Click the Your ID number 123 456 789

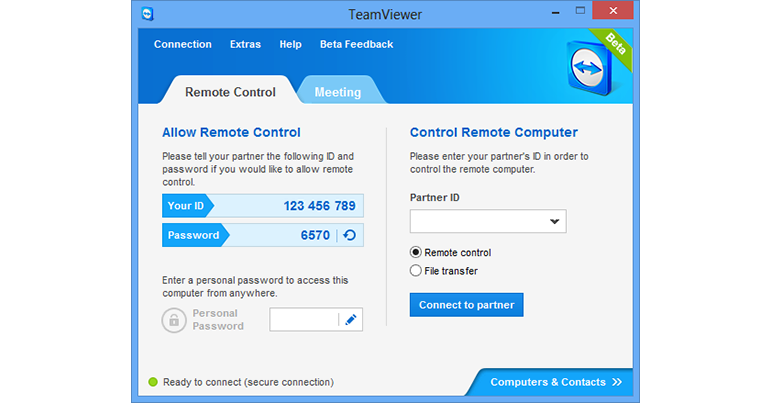click(x=319, y=206)
